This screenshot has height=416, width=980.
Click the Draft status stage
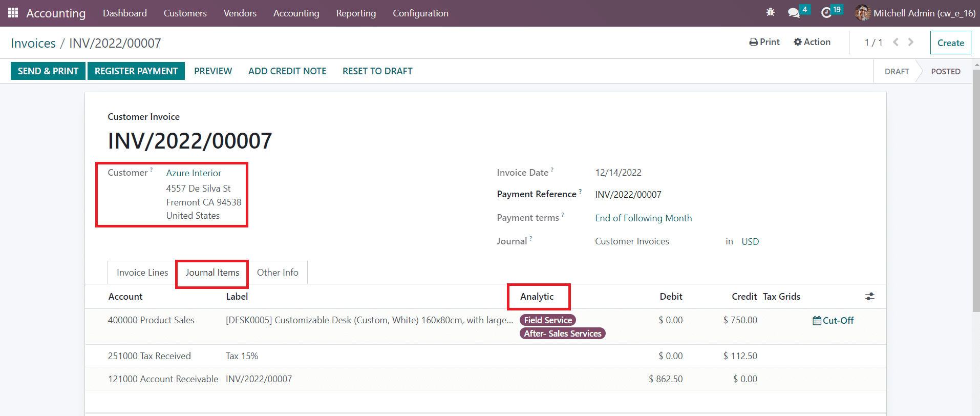tap(897, 72)
